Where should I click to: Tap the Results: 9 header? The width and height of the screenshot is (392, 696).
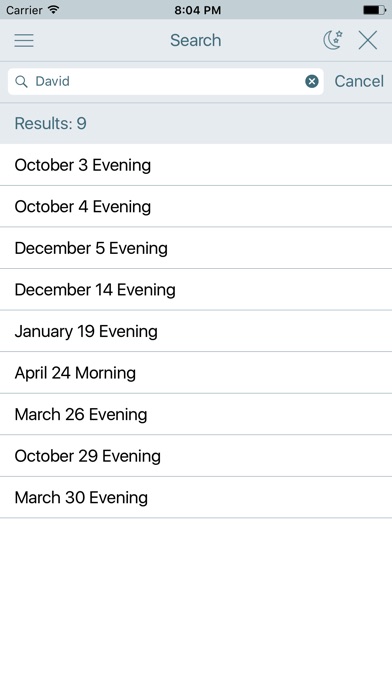(x=196, y=123)
